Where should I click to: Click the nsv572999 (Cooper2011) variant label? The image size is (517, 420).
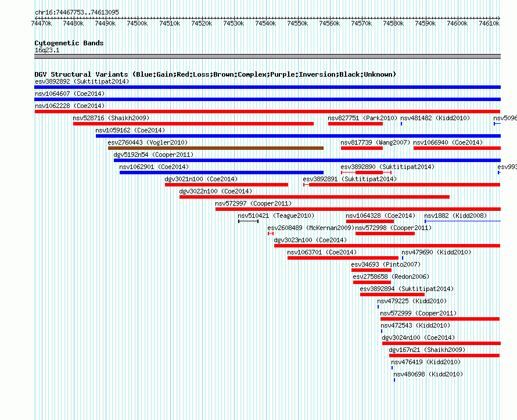(418, 313)
